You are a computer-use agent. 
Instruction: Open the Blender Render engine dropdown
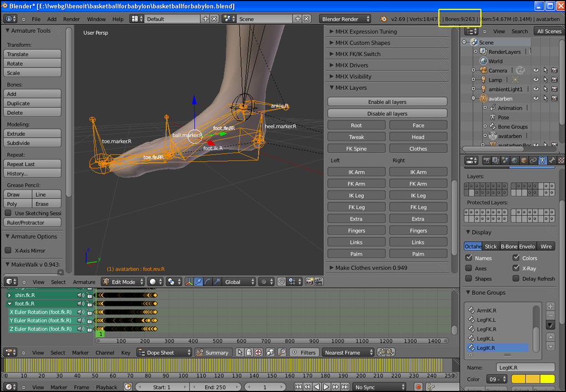pyautogui.click(x=345, y=19)
